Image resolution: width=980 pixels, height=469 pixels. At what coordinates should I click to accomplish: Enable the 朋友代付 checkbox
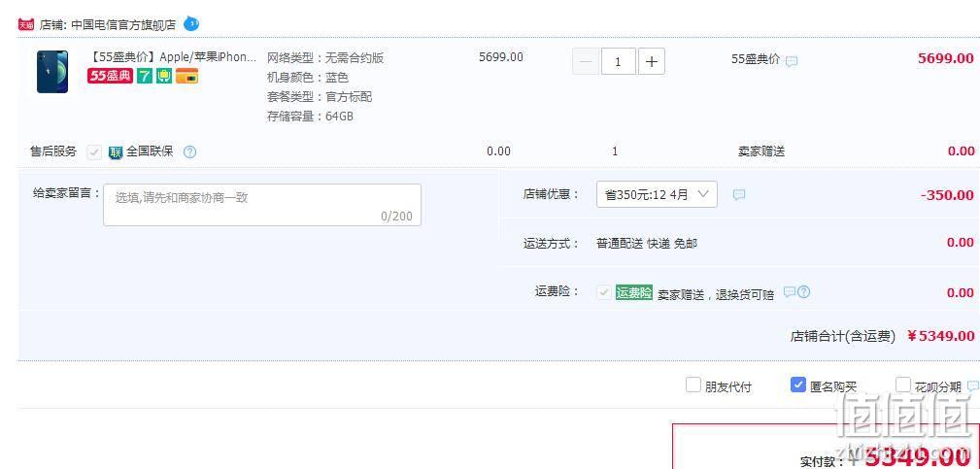tap(693, 385)
